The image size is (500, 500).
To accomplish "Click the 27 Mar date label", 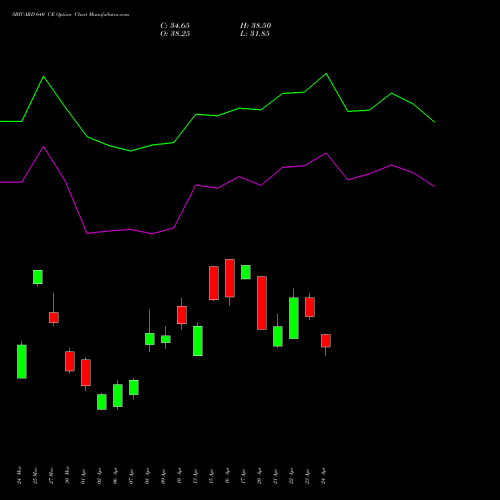I will point(51,476).
